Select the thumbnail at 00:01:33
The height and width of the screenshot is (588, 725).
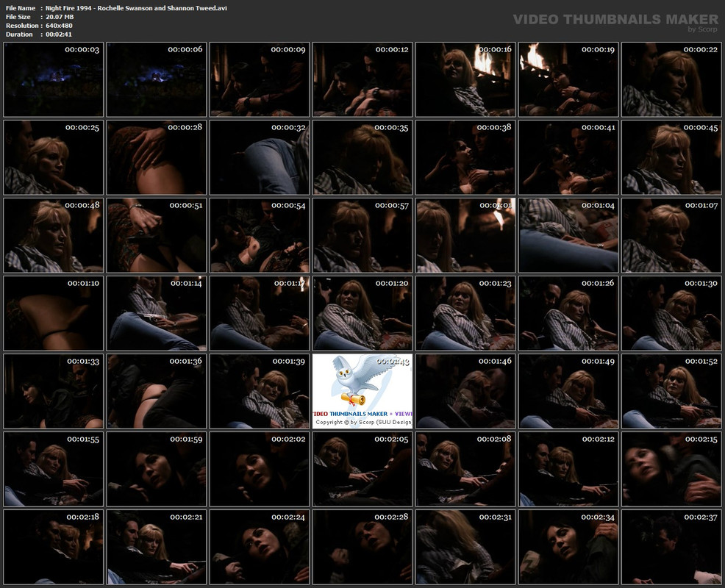click(53, 391)
